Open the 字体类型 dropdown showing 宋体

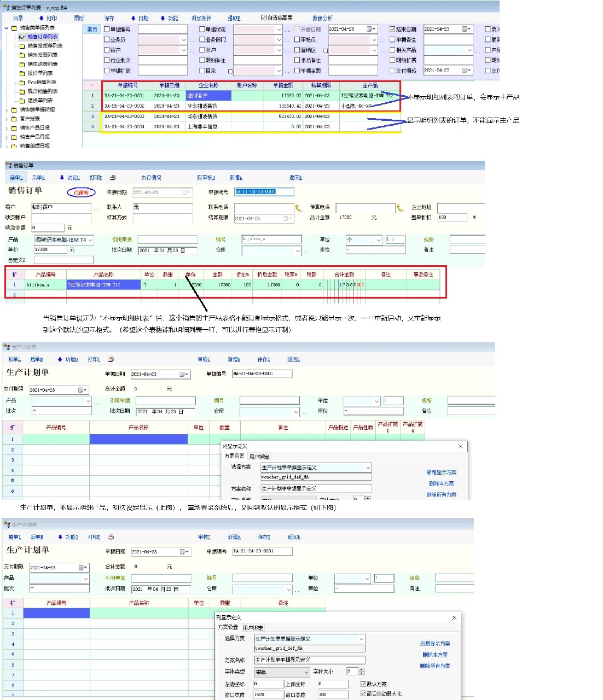[306, 672]
